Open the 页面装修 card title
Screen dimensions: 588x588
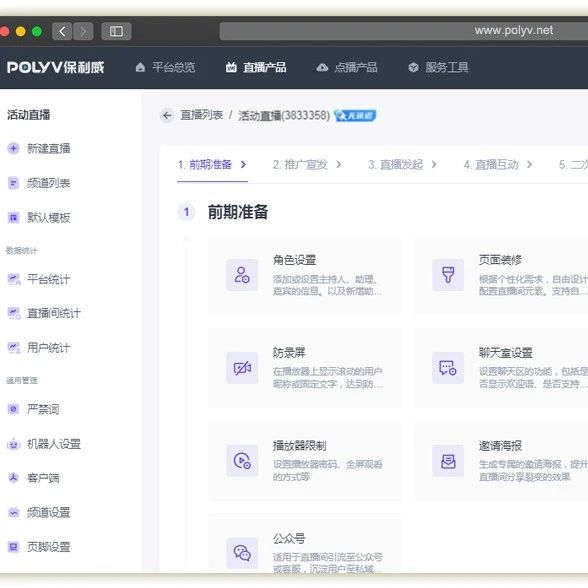click(500, 260)
